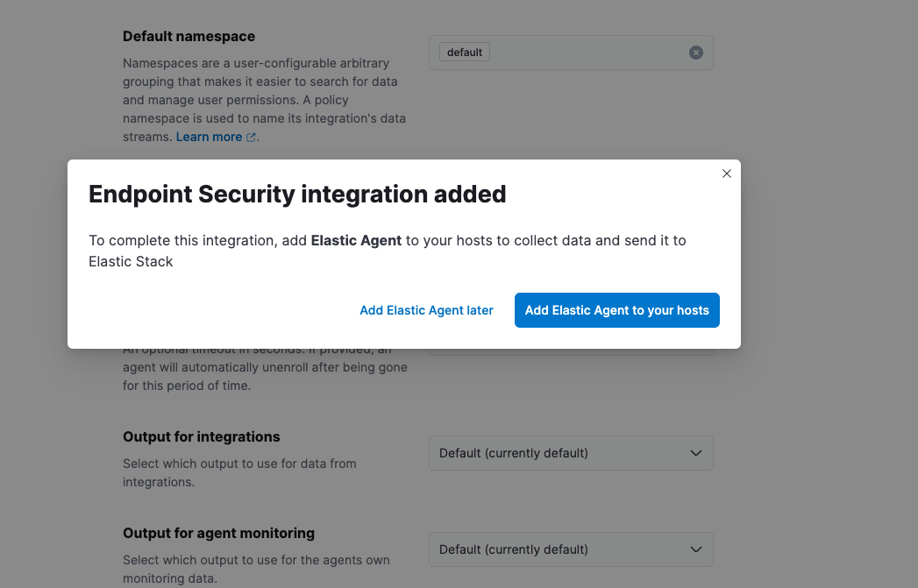Choose Add Elastic Agent later
Viewport: 918px width, 588px height.
click(x=426, y=311)
